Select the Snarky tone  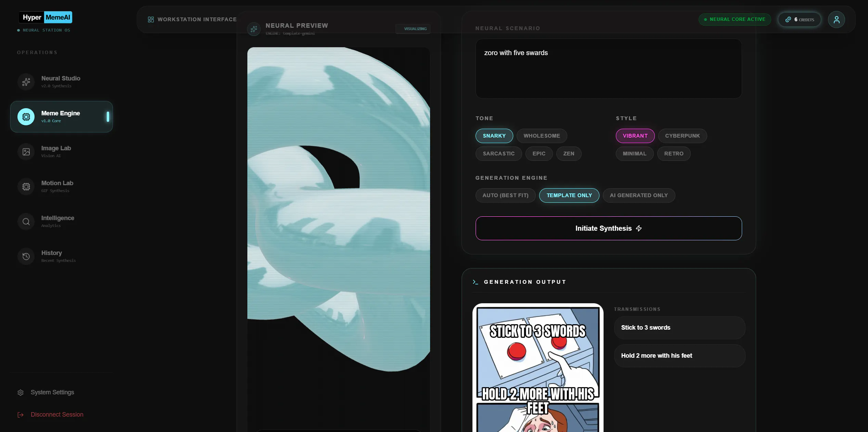point(494,136)
